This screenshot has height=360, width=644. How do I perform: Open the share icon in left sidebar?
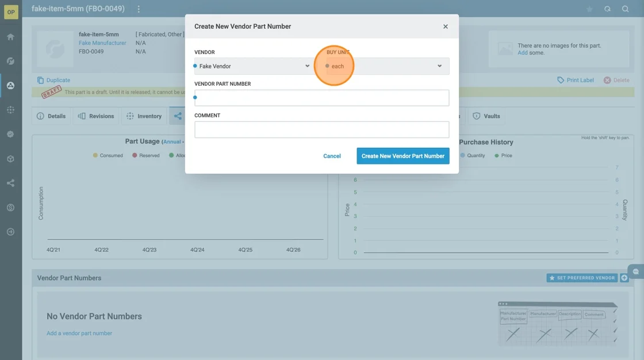(x=10, y=183)
